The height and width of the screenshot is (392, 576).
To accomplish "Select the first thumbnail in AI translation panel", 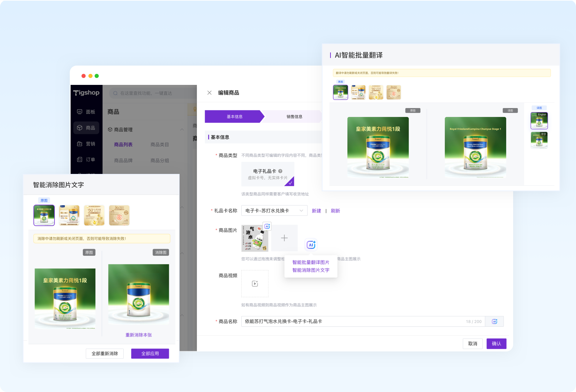I will 340,92.
